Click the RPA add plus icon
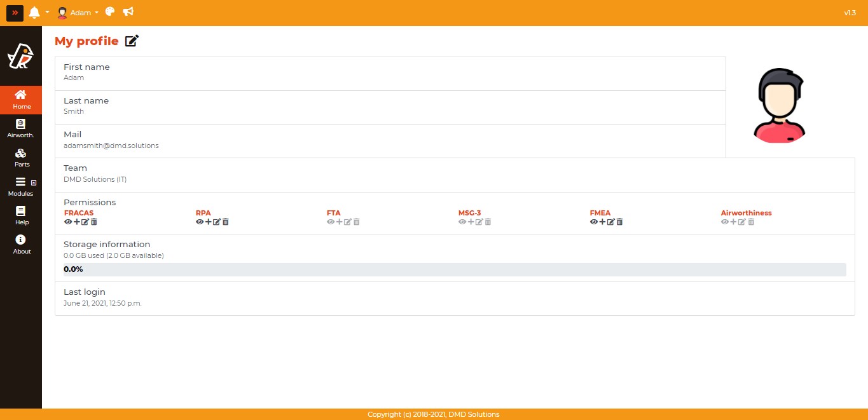 (208, 222)
